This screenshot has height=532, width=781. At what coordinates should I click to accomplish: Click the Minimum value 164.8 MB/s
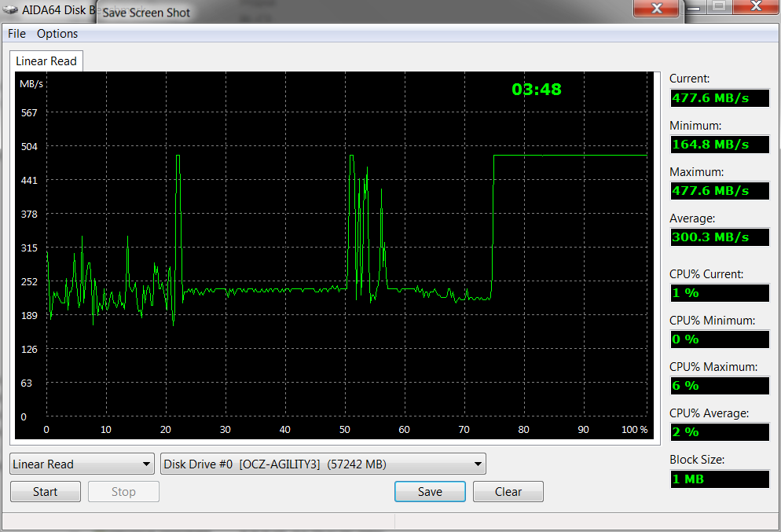point(720,145)
